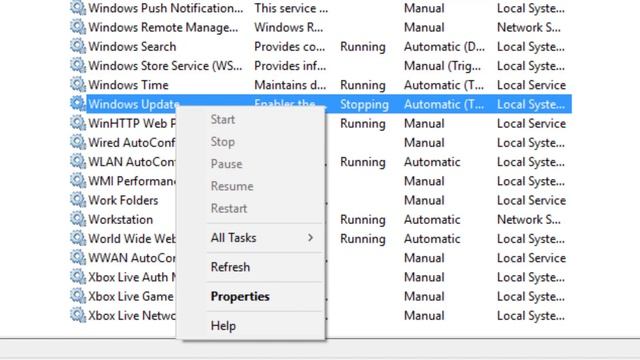Click the gear icon next to Windows Time
Viewport: 640px width, 360px height.
coord(78,84)
